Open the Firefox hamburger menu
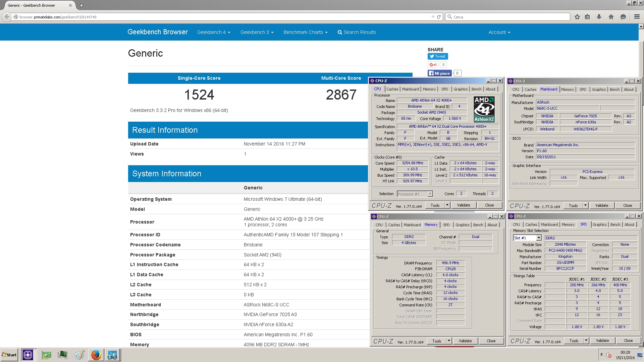This screenshot has width=644, height=362. (x=637, y=17)
